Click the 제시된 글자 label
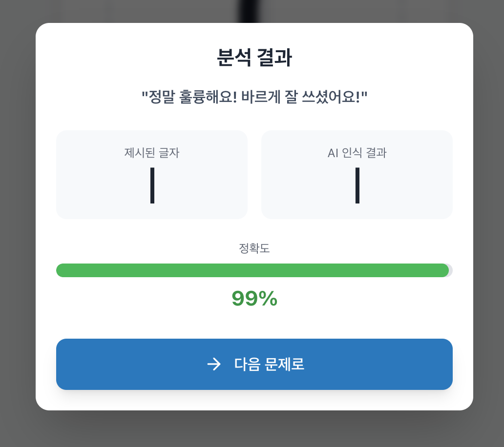504x447 pixels. (x=151, y=152)
